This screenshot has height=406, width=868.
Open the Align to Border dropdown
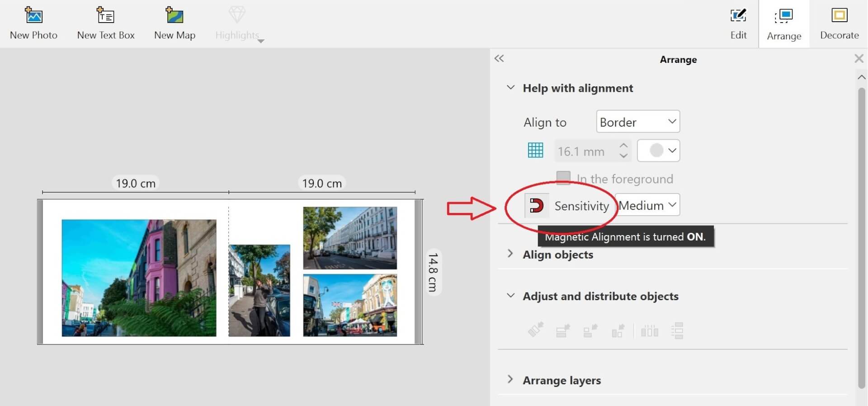(637, 122)
